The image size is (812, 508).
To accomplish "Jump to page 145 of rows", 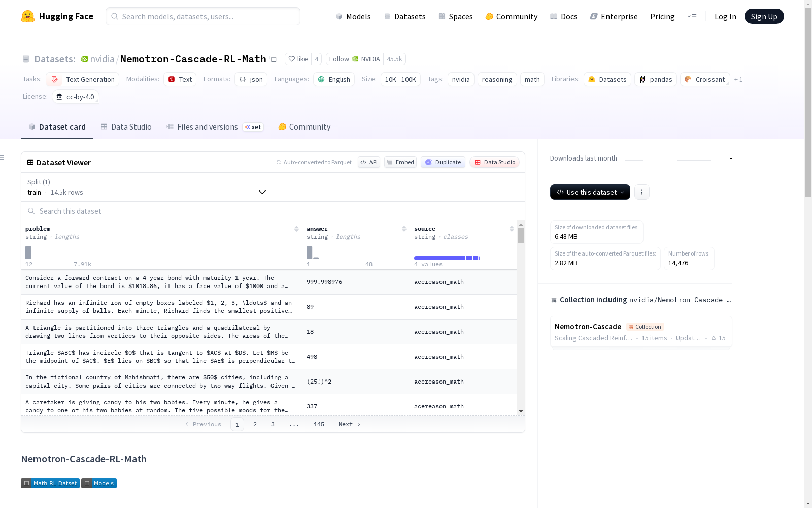I will coord(319,424).
